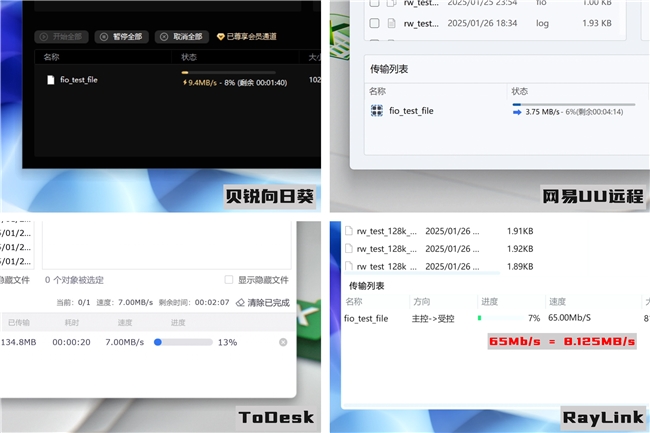650x433 pixels.
Task: Click the ToDesk blue progress bar at 13%
Action: pyautogui.click(x=183, y=342)
